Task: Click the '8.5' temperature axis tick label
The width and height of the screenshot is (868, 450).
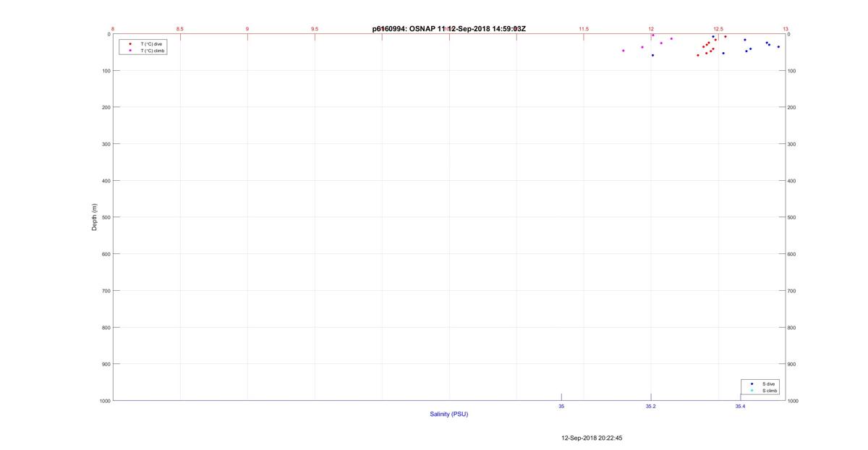Action: pos(180,29)
